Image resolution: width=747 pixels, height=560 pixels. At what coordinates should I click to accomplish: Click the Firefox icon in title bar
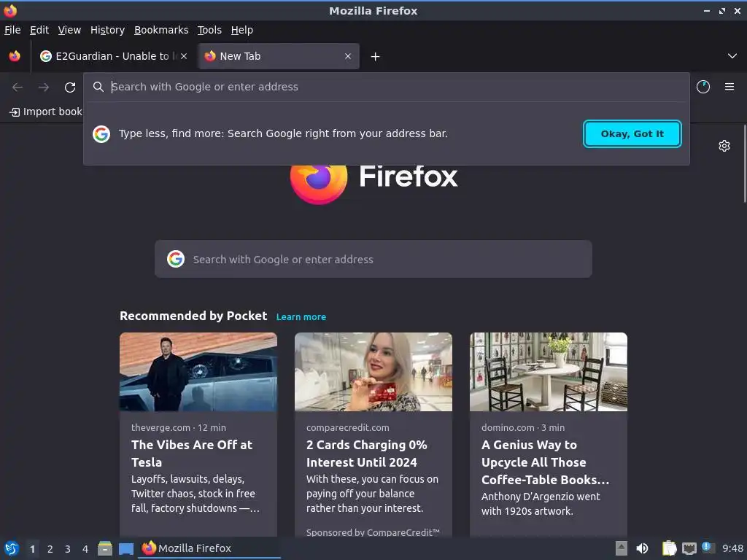tap(10, 10)
